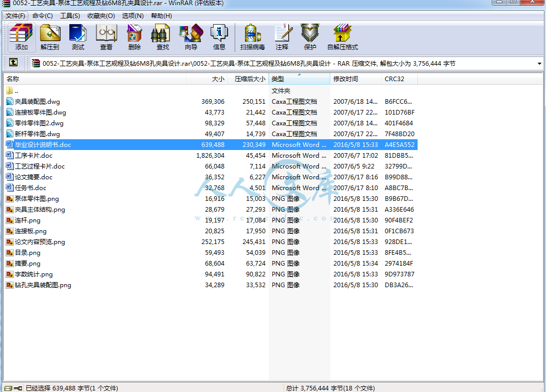546x392 pixels.
Task: Click the 测试 (Test) toolbar icon
Action: click(x=78, y=37)
